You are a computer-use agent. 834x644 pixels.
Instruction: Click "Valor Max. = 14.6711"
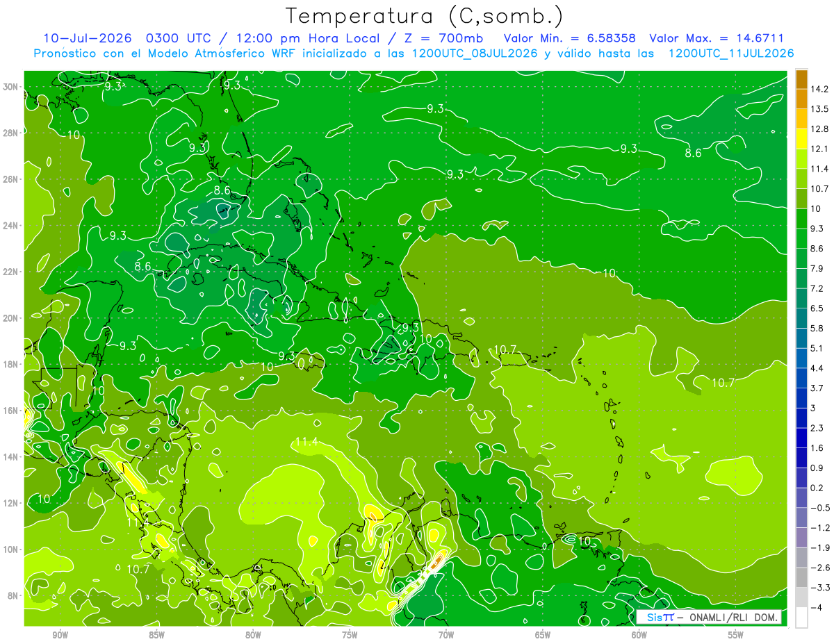(717, 38)
